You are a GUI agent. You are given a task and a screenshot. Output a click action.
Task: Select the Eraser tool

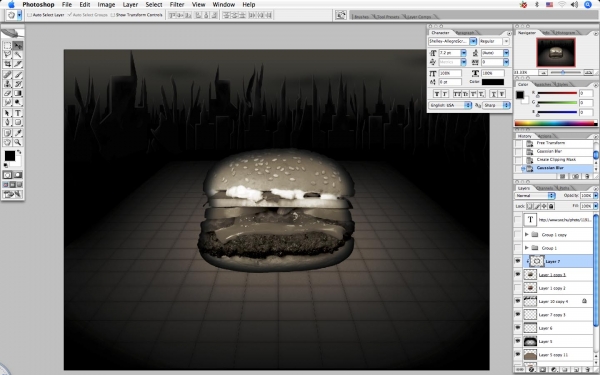coord(7,93)
